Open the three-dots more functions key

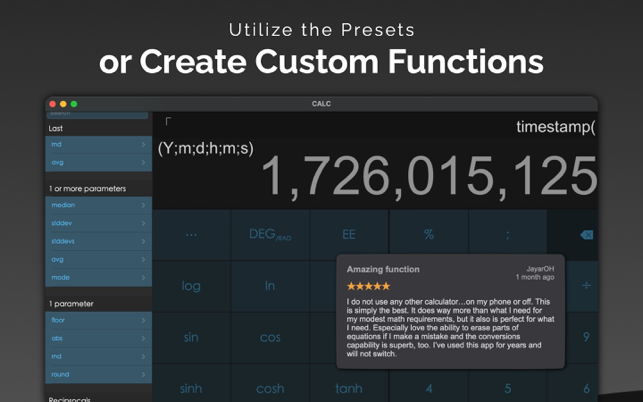coord(192,235)
